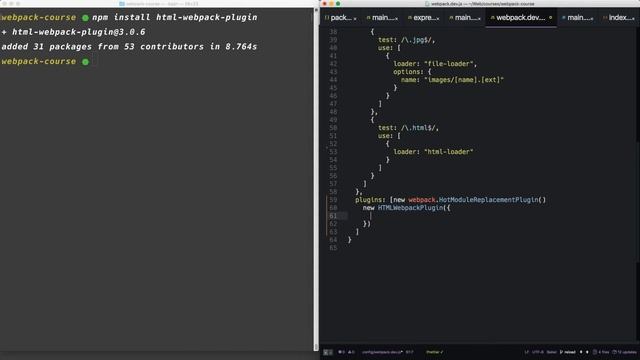
Task: Open the 12 updates notification
Action: coord(624,352)
